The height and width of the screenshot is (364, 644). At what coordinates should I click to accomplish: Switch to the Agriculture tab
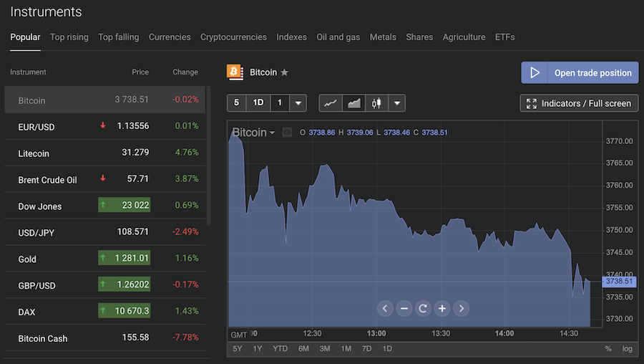point(464,37)
